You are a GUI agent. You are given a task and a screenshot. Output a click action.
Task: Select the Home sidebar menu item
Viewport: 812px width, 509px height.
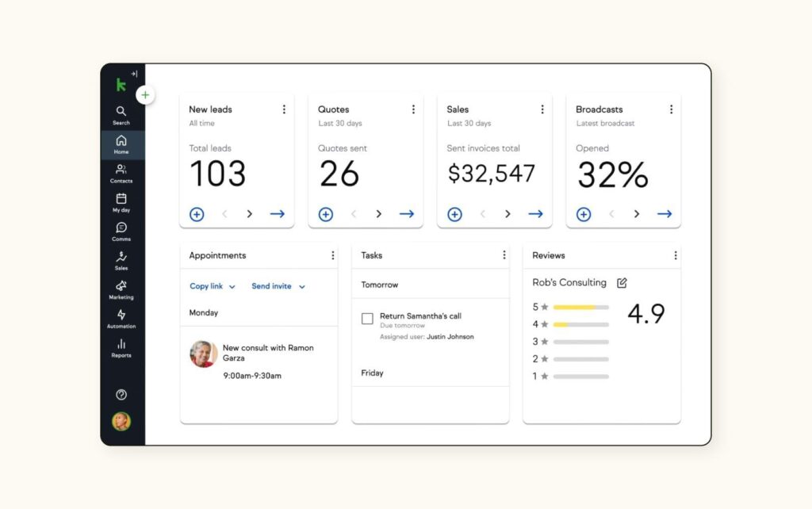[121, 144]
